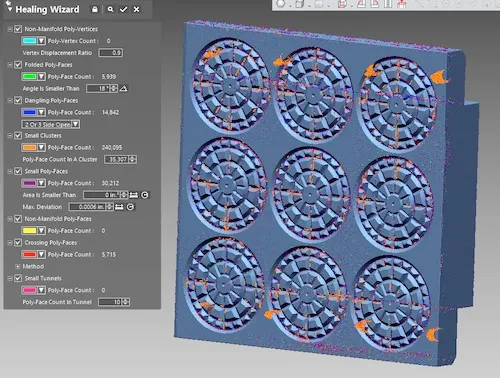The height and width of the screenshot is (378, 500).
Task: Click the vertical bars toolbar icon
Action: (388, 4)
